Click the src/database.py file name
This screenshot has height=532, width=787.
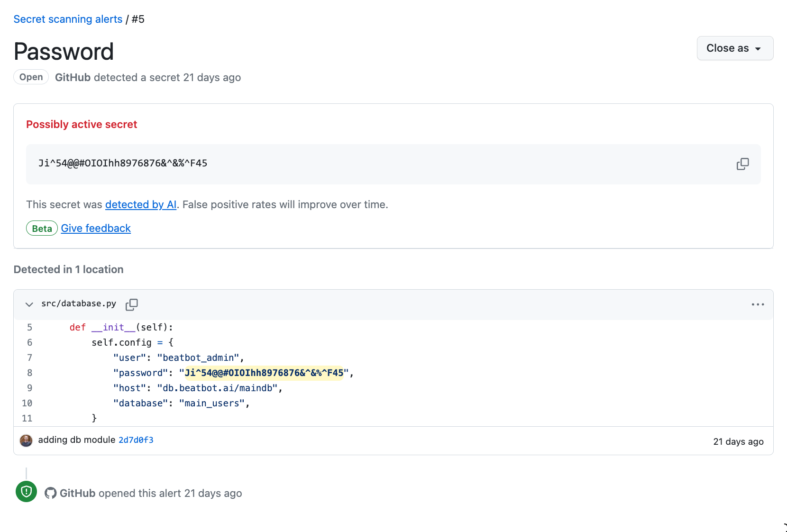[x=79, y=303]
